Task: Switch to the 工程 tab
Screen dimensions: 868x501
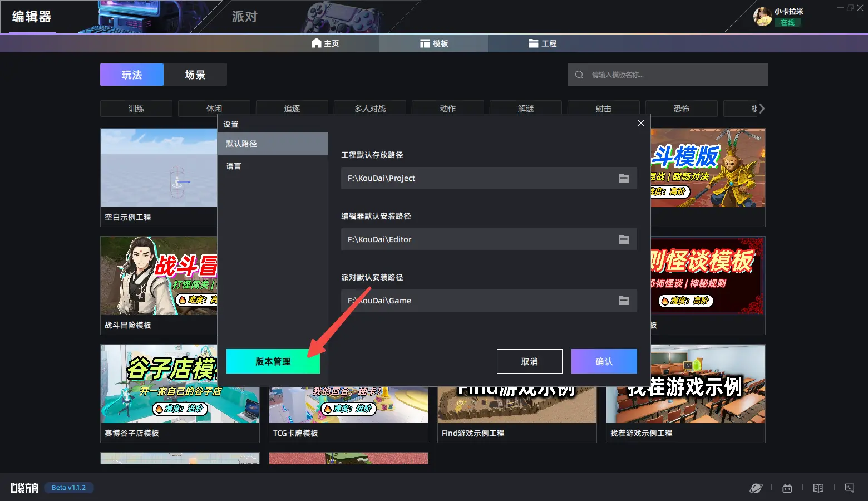Action: click(542, 43)
